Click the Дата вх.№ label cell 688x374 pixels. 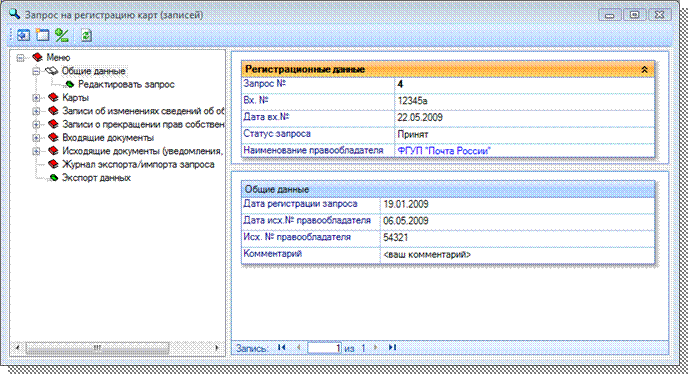[x=318, y=118]
